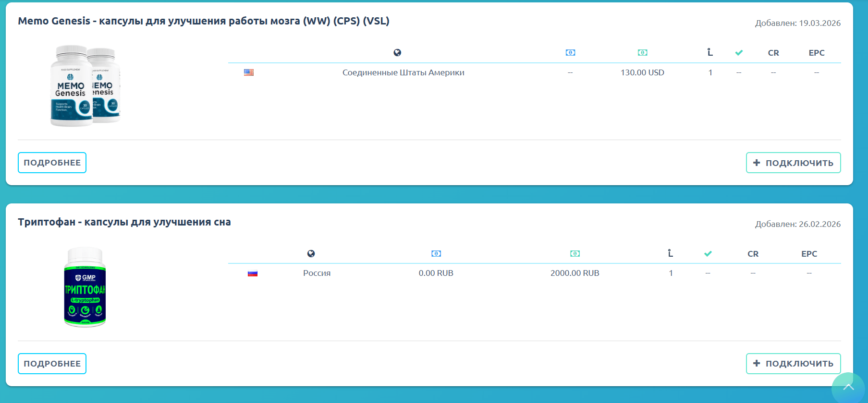Click the Триптофан bottle image
Screen dimensions: 868x403
pyautogui.click(x=85, y=287)
